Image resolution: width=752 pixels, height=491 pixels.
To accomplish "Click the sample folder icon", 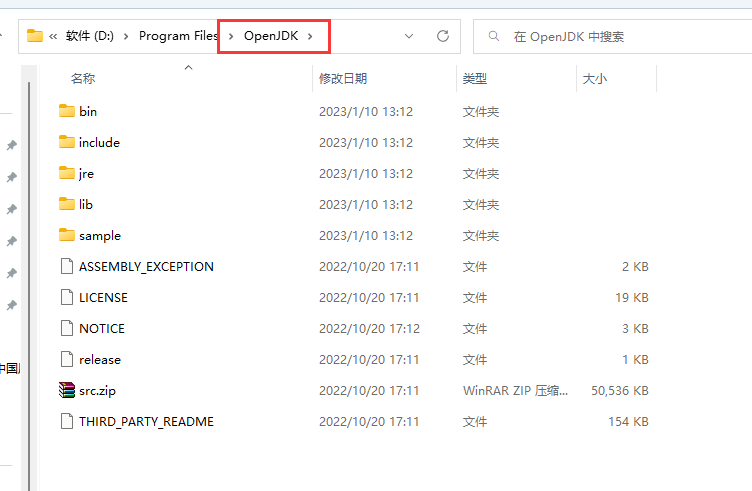I will pos(67,235).
